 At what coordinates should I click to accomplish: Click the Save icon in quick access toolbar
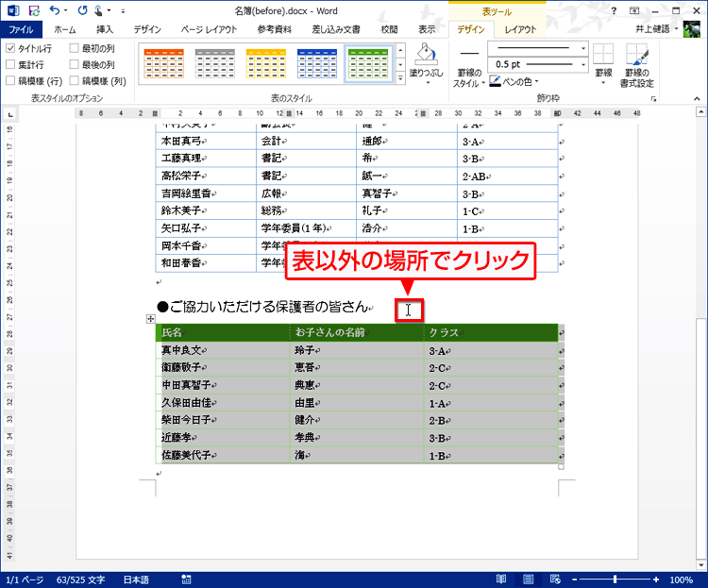click(x=34, y=10)
